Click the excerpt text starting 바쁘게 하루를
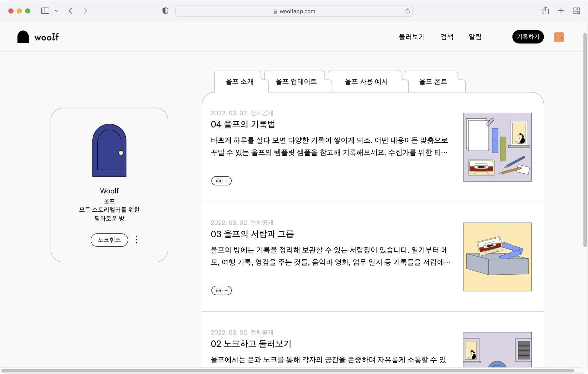 click(329, 146)
